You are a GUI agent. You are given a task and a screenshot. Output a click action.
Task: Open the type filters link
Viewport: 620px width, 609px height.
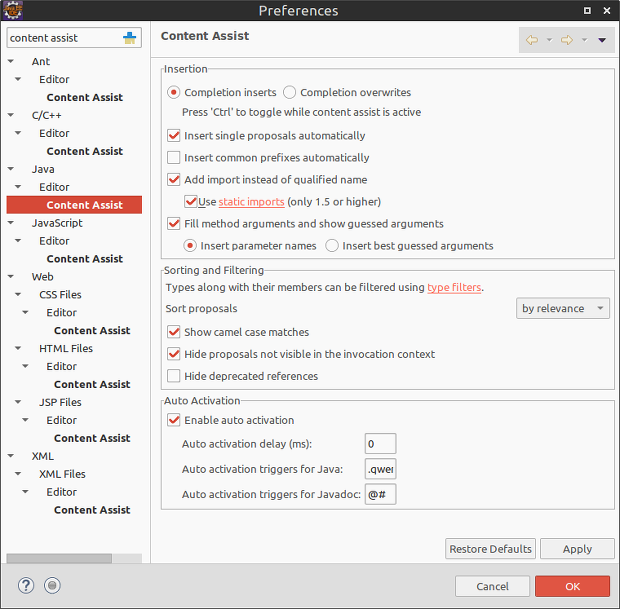pyautogui.click(x=454, y=287)
